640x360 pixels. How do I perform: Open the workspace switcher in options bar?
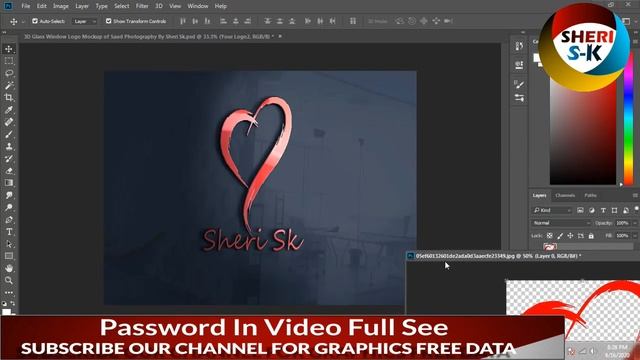(x=627, y=21)
